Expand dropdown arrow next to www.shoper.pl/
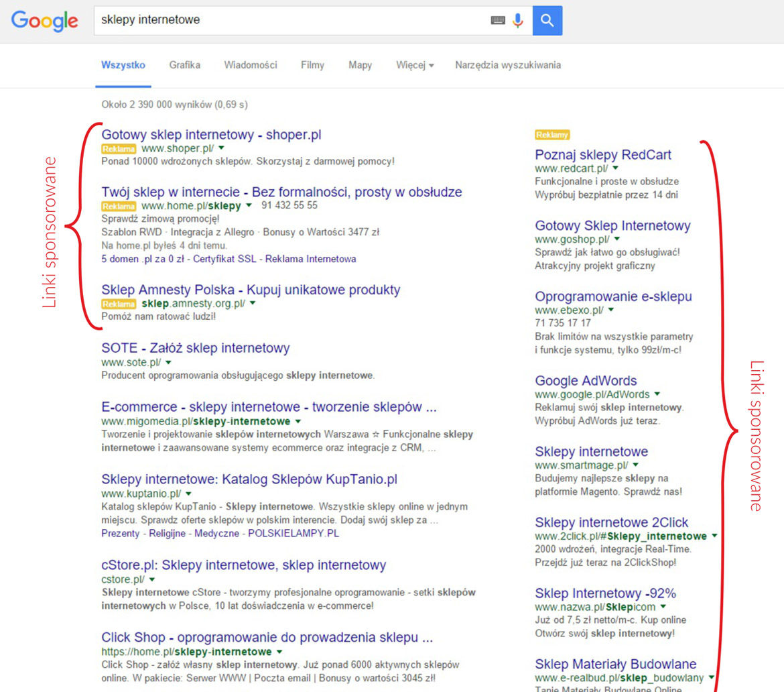The height and width of the screenshot is (692, 784). [222, 148]
